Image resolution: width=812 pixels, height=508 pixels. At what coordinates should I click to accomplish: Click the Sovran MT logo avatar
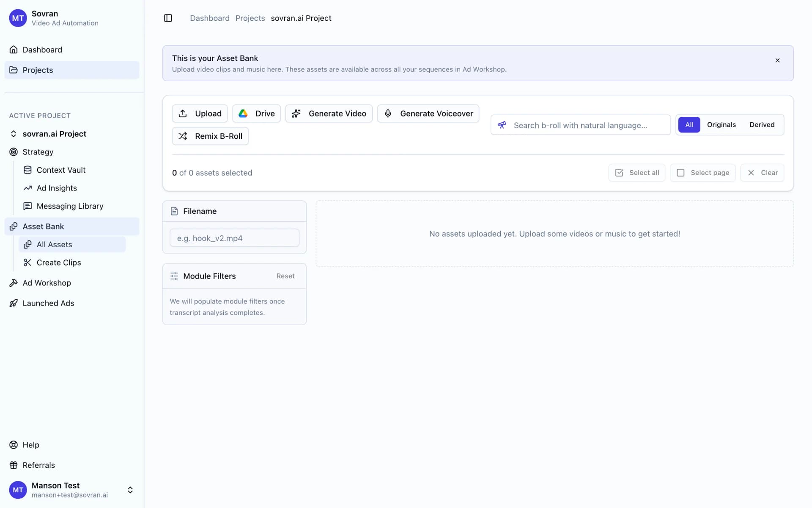[18, 18]
